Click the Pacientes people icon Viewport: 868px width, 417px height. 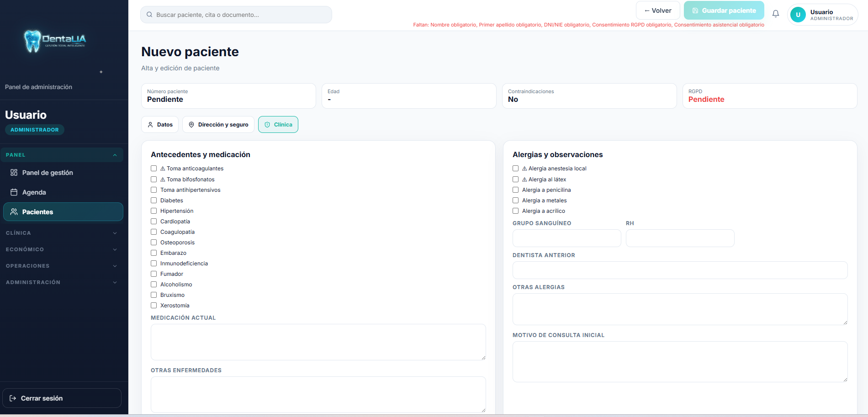14,212
